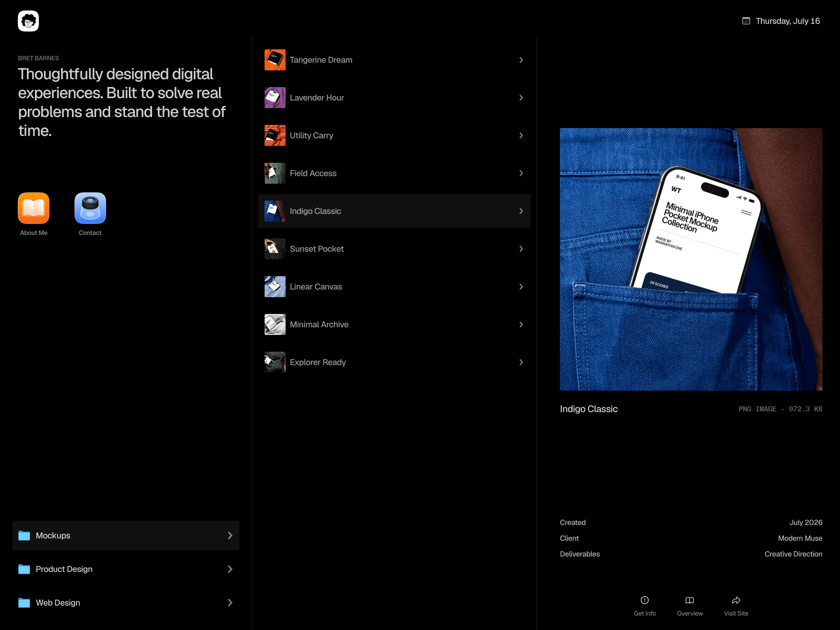The width and height of the screenshot is (840, 630).
Task: Click the About Me label
Action: 33,233
